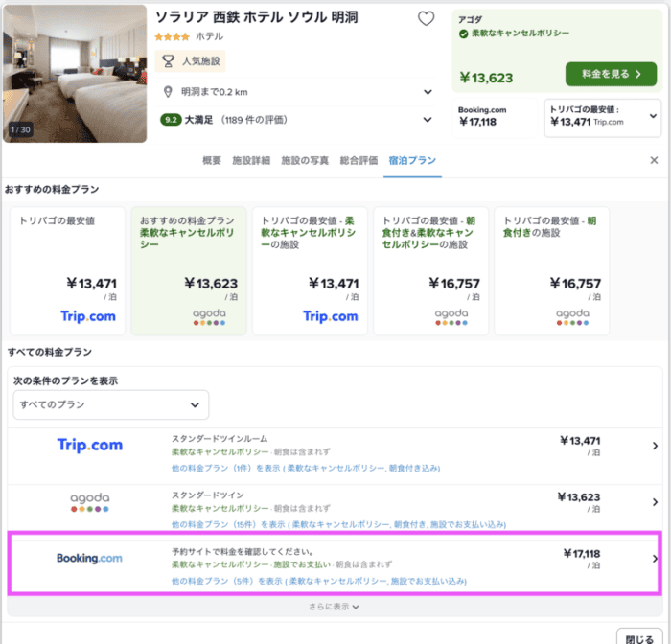Click the hotel name ソラリア 西鉄 ホテル ソウル 明洞

pyautogui.click(x=256, y=17)
